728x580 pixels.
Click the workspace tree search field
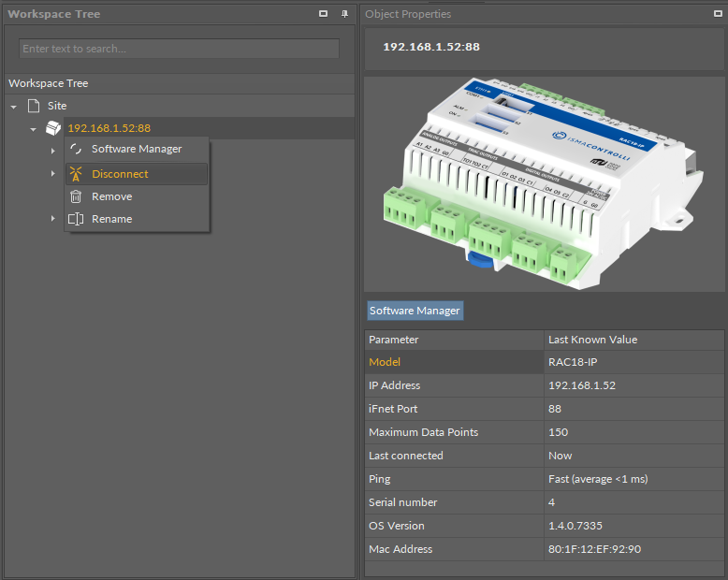[x=179, y=49]
